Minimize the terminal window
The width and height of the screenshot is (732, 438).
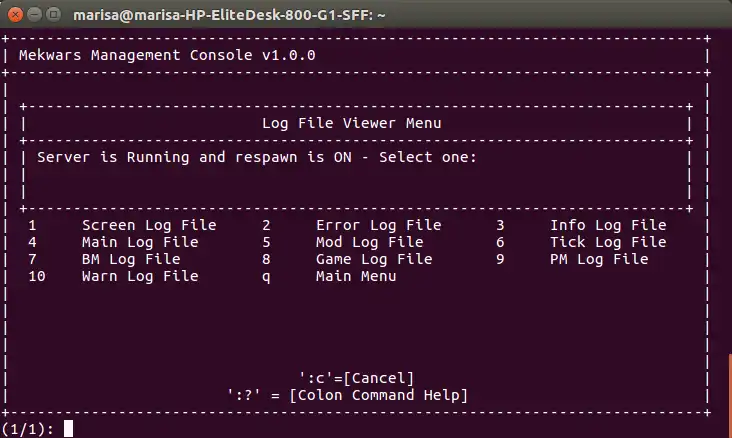(34, 15)
